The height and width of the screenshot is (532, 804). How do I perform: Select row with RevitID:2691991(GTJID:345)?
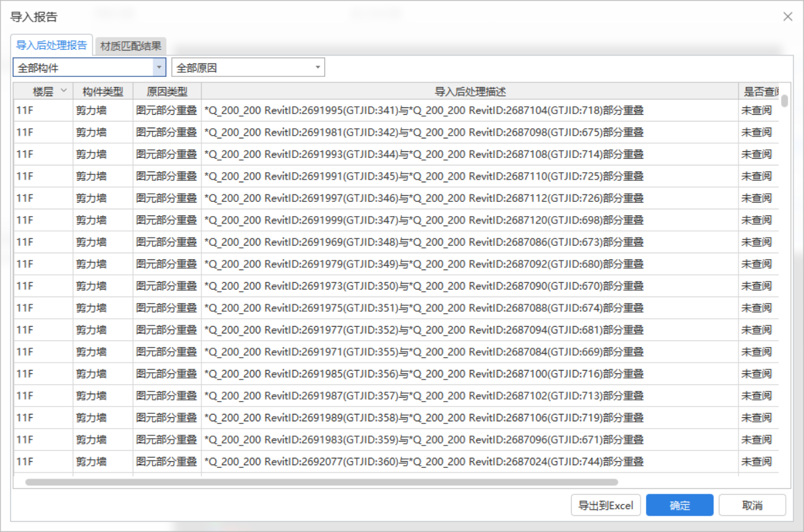click(x=396, y=176)
